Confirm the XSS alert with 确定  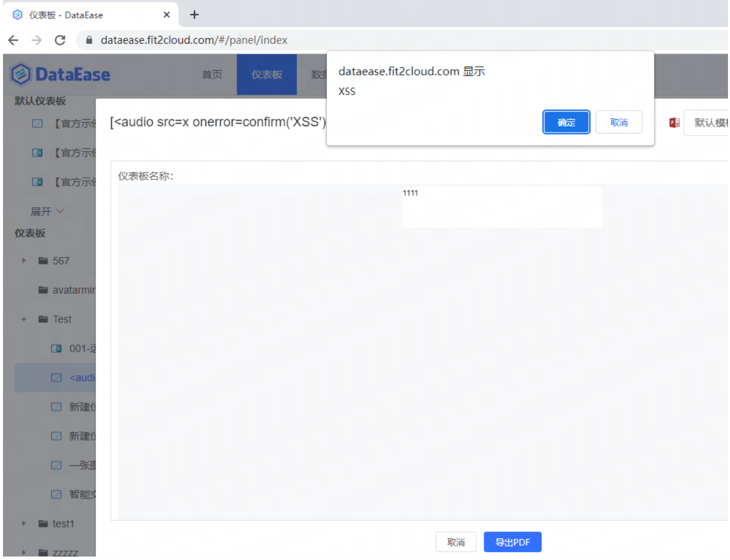pos(566,122)
